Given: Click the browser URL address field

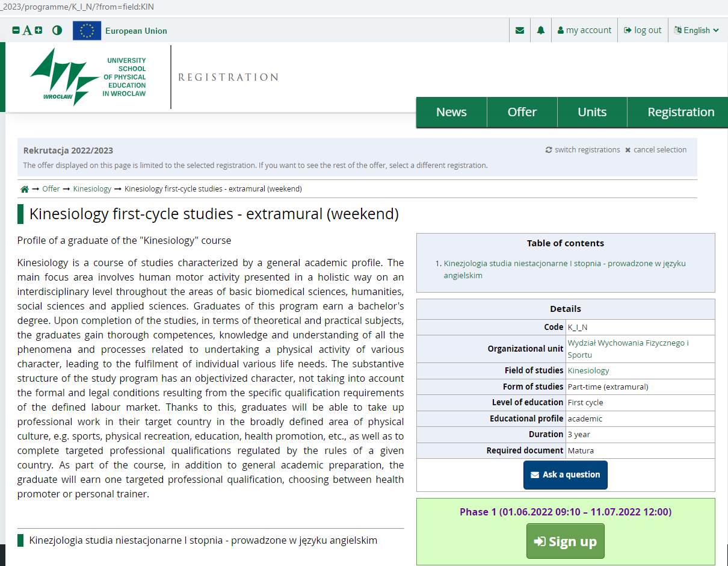Looking at the screenshot, I should click(364, 7).
